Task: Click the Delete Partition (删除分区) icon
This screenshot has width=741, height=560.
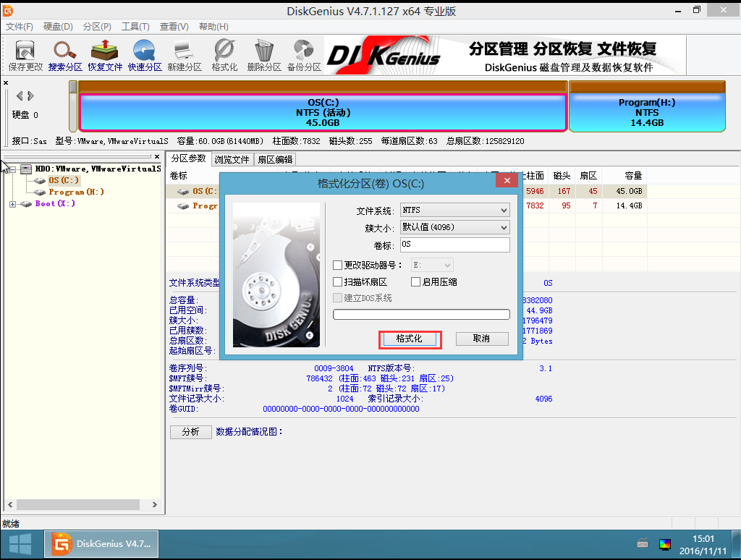Action: (264, 55)
